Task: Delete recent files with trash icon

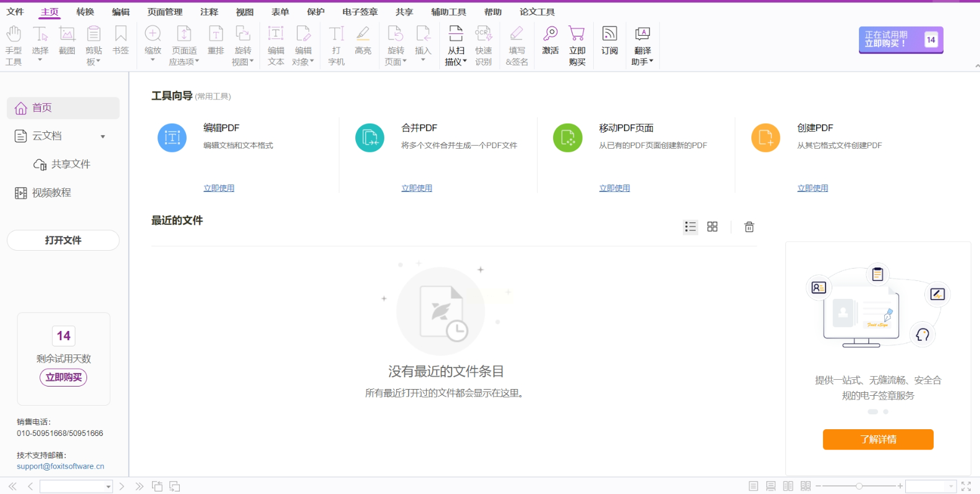Action: (749, 227)
